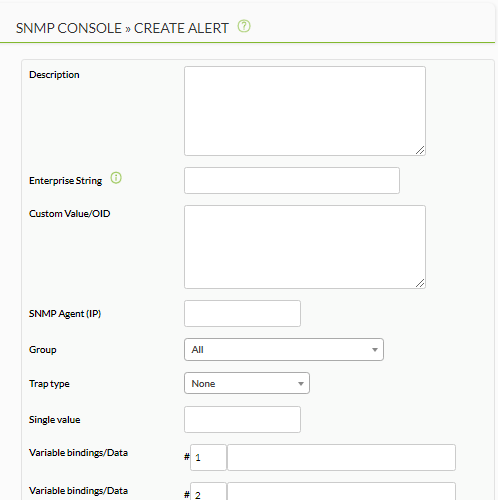Click into the Enterprise String field

click(292, 180)
